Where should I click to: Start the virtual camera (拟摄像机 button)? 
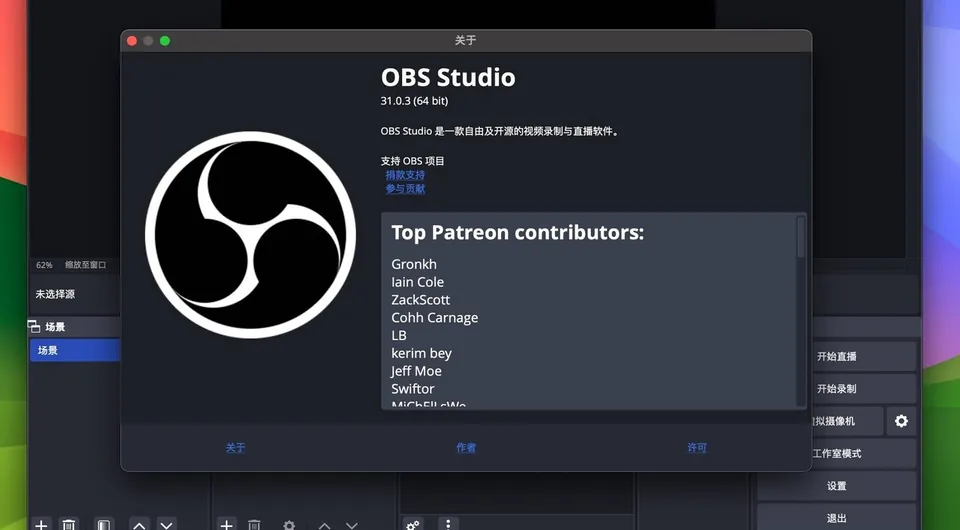click(x=847, y=421)
